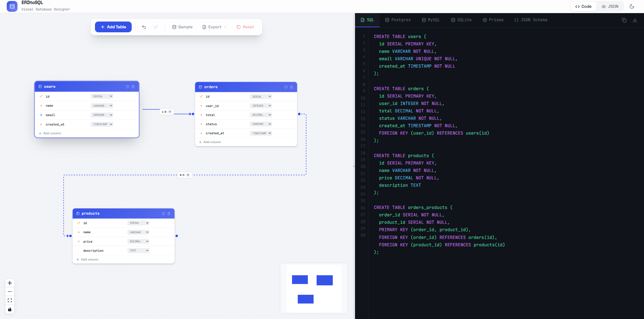The width and height of the screenshot is (644, 319).
Task: Load the Sample schema
Action: (x=182, y=27)
